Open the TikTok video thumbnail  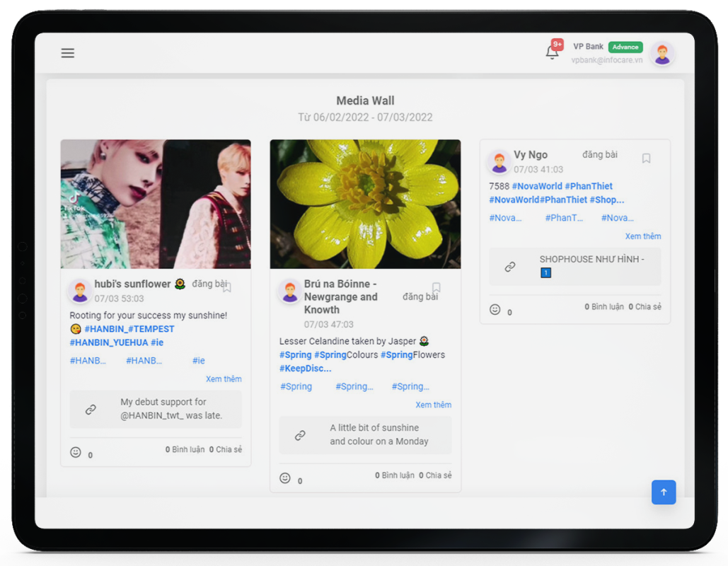[x=156, y=204]
